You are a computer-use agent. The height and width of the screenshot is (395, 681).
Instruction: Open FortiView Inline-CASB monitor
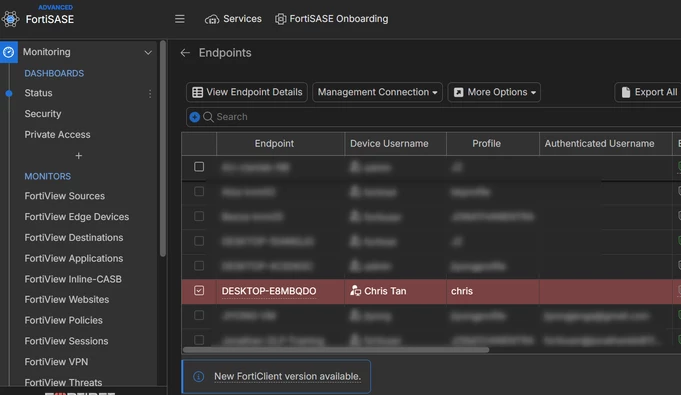pos(73,279)
